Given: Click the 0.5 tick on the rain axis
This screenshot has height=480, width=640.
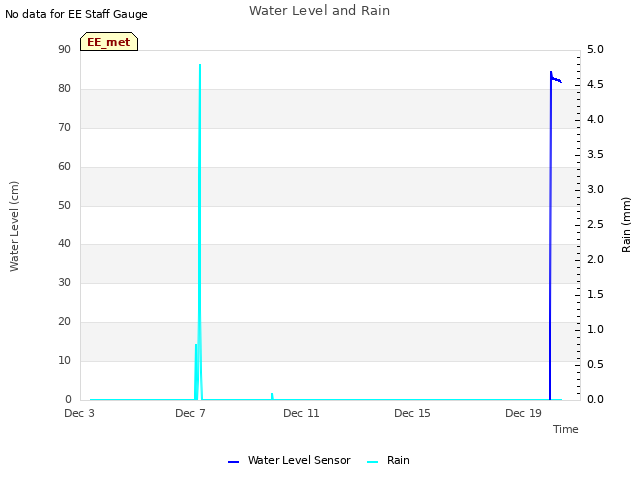Looking at the screenshot, I should coord(596,364).
